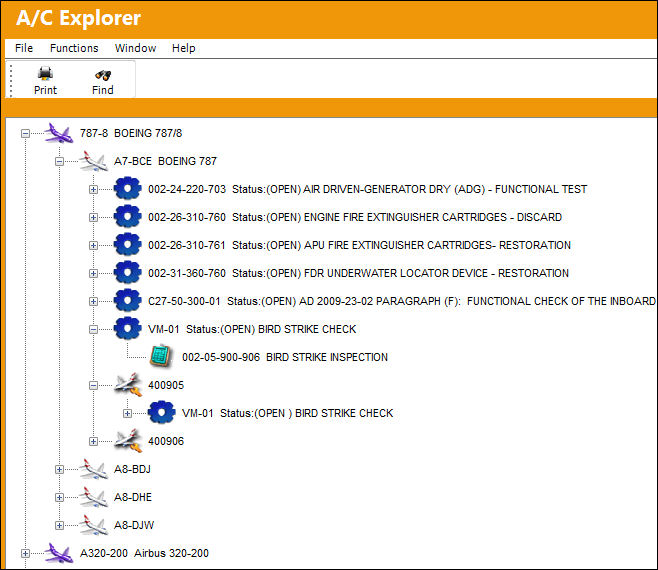658x570 pixels.
Task: Open the File menu
Action: [24, 48]
